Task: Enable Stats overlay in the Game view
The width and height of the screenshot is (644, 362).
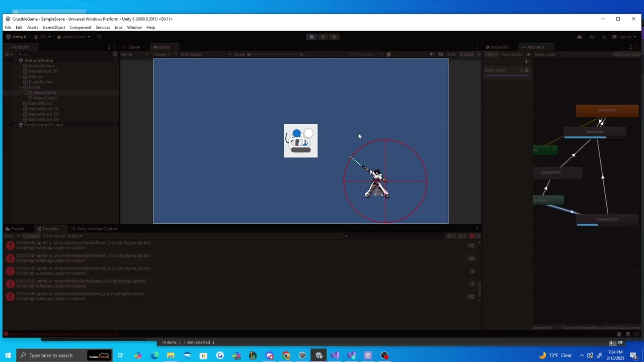Action: coord(452,54)
